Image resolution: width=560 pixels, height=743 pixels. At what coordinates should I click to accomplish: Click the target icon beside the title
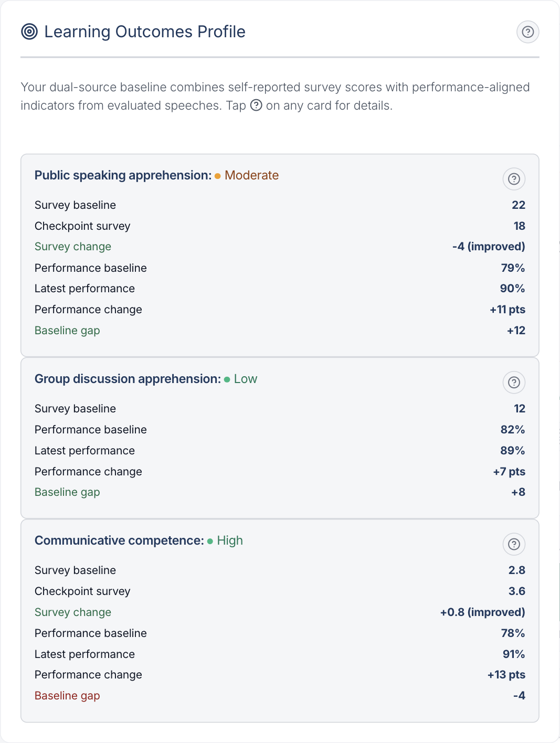[29, 32]
